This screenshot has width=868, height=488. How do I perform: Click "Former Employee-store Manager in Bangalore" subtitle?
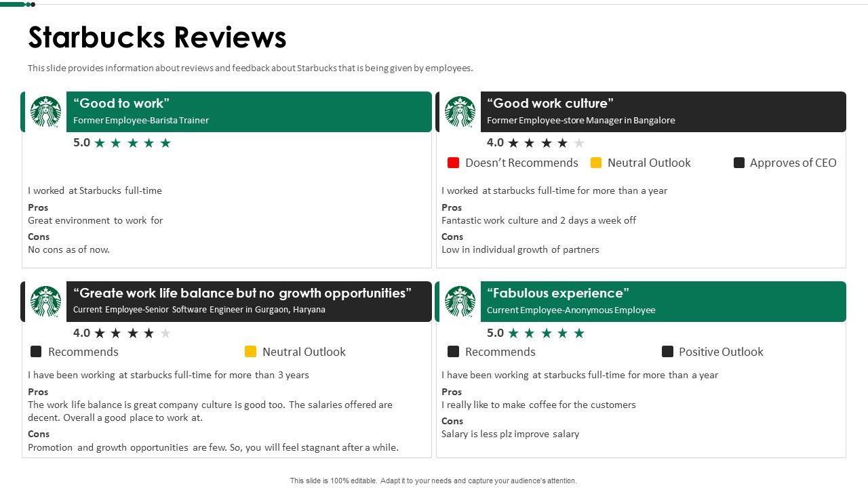point(581,120)
